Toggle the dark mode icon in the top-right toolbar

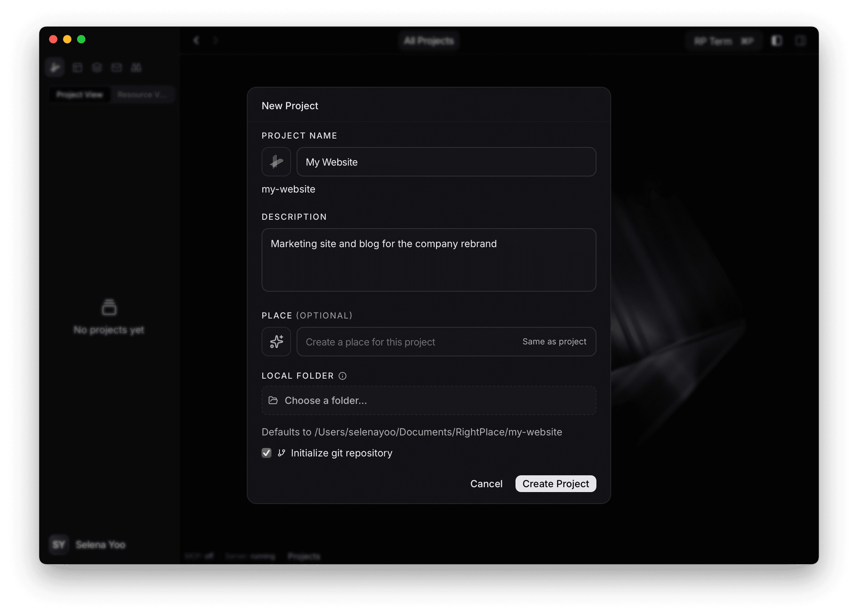tap(776, 41)
